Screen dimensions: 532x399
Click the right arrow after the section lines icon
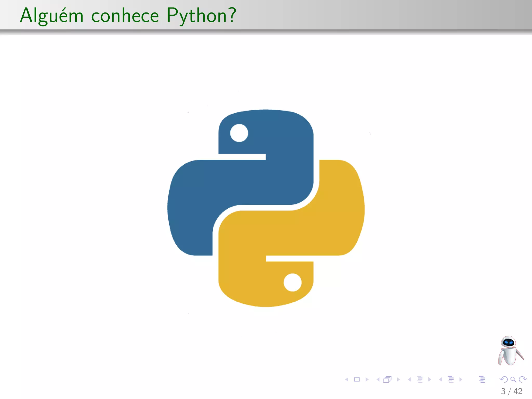(461, 380)
